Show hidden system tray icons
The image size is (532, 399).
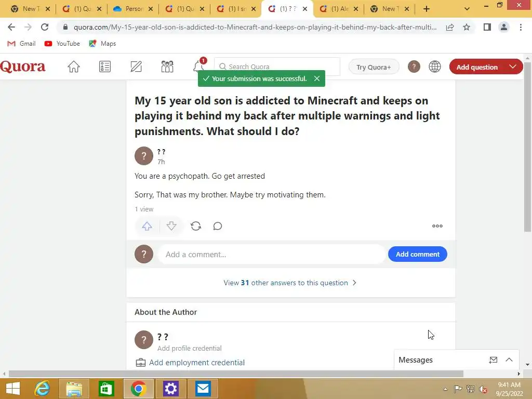click(445, 389)
